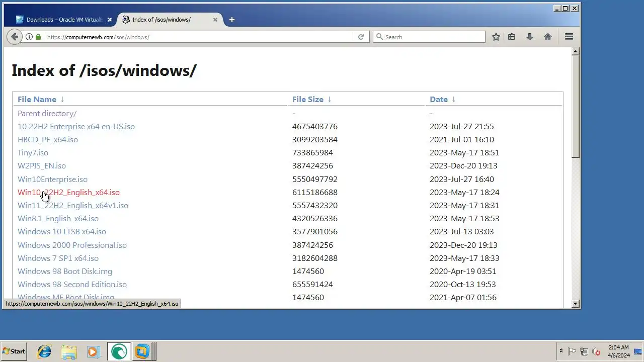
Task: Download Windows 98 Boot Disk.img
Action: [x=65, y=271]
